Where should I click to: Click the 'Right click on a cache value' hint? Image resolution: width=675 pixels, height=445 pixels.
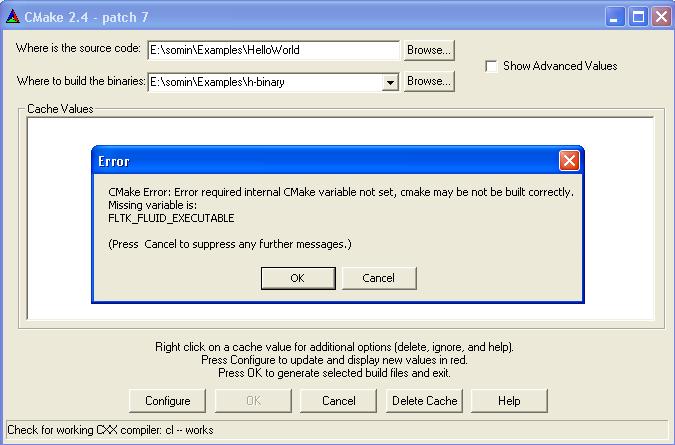[334, 347]
